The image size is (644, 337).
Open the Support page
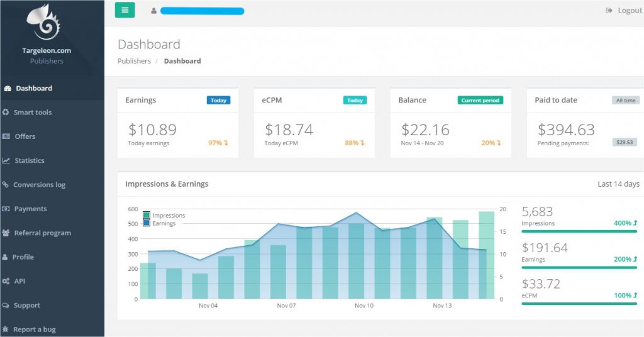26,306
